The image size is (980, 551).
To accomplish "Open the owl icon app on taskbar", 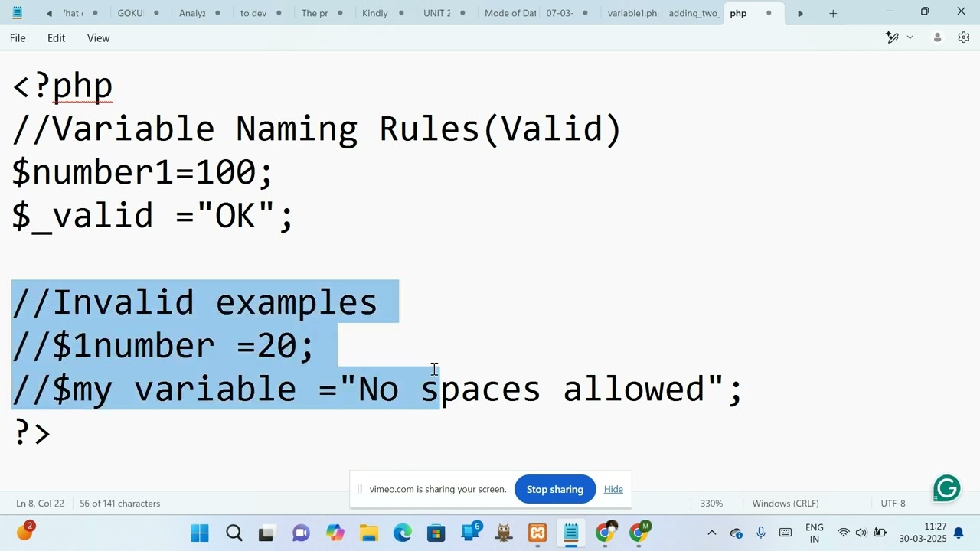I will click(504, 533).
